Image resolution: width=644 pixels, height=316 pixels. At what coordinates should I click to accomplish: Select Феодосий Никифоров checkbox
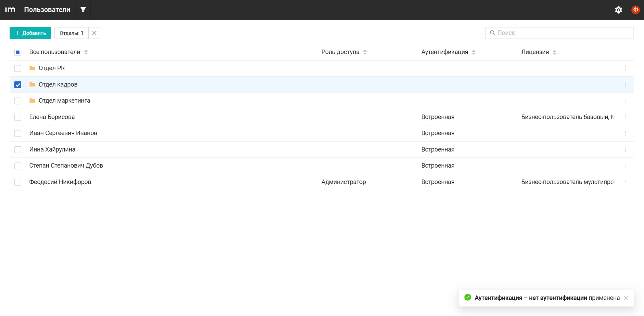coord(18,182)
